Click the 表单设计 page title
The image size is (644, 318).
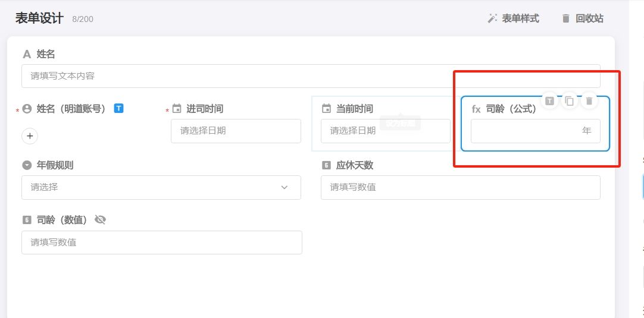(x=39, y=18)
